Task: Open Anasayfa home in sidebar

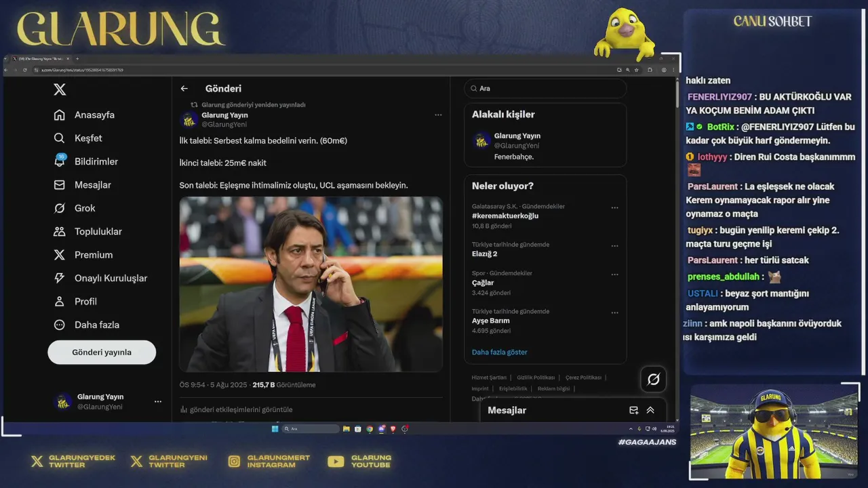Action: coord(84,115)
